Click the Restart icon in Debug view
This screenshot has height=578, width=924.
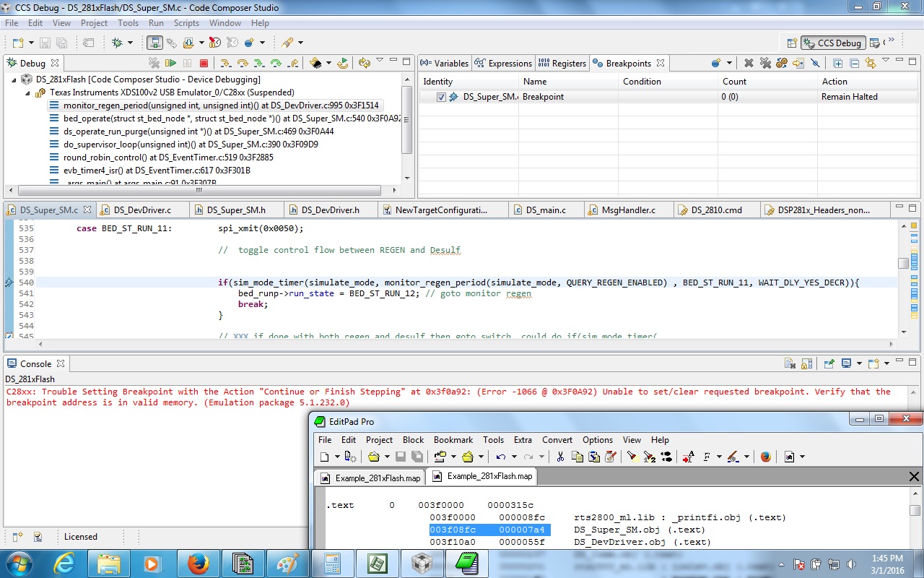tap(343, 64)
